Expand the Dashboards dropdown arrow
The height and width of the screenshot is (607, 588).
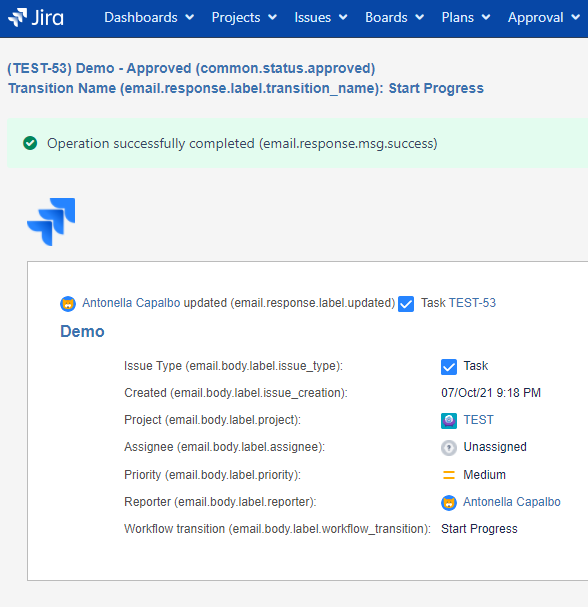(190, 17)
